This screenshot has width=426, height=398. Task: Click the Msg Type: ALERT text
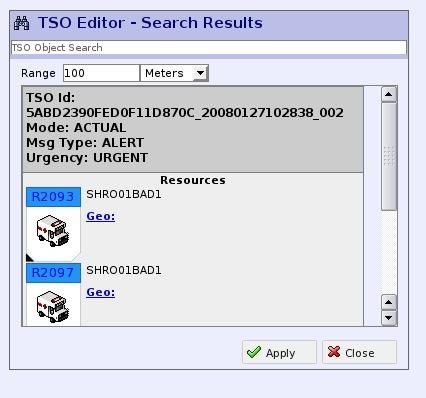[x=85, y=143]
